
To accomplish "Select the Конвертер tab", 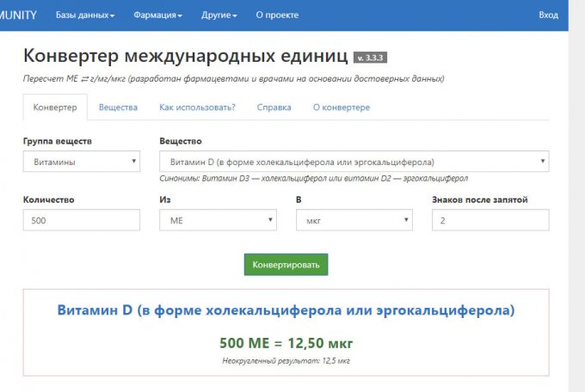I will [x=55, y=107].
